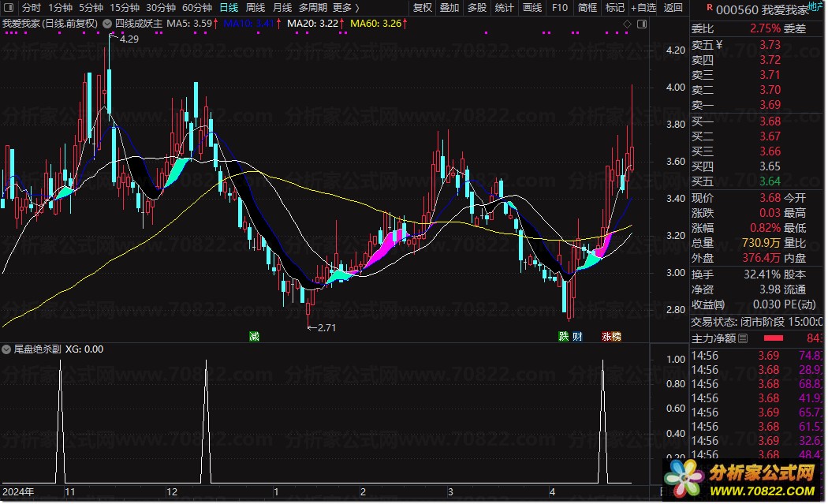Viewport: 828px width, 504px height.
Task: Click the 标记 mark button
Action: (x=614, y=7)
